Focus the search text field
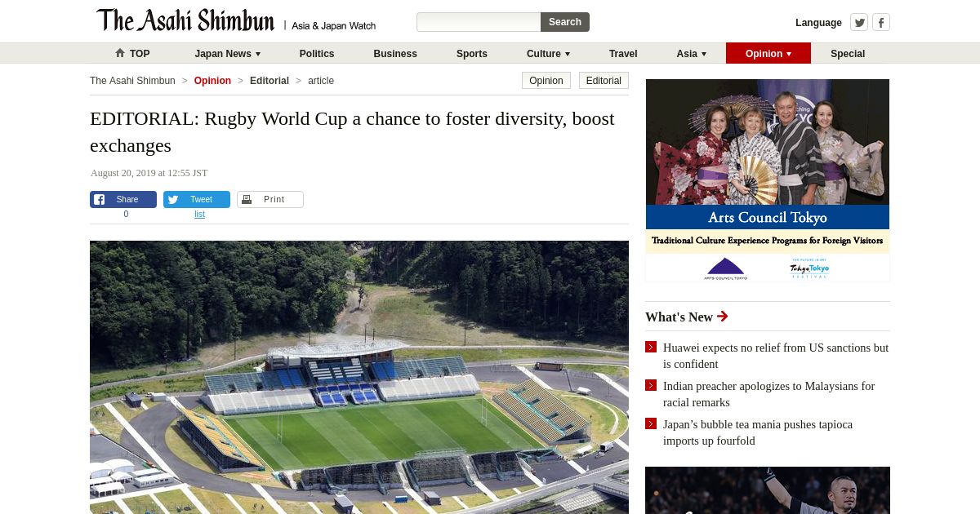This screenshot has width=980, height=514. pos(479,22)
